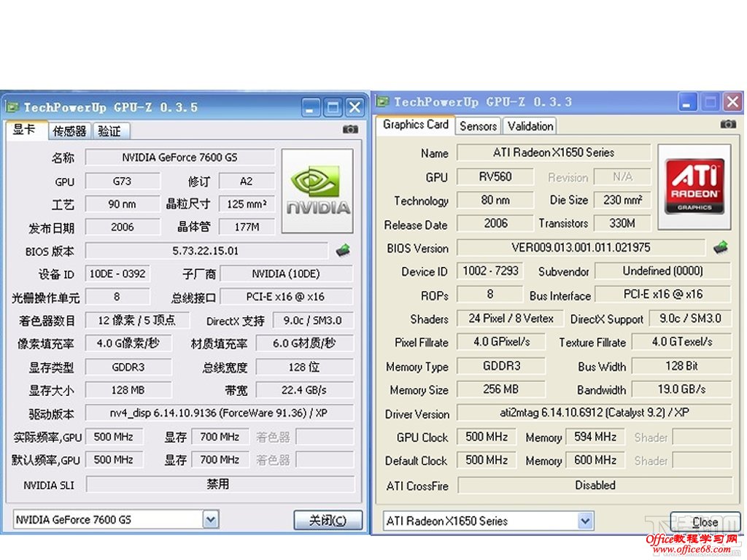Image resolution: width=747 pixels, height=560 pixels.
Task: Click the Undefined (0000) Subvendor field
Action: click(662, 271)
